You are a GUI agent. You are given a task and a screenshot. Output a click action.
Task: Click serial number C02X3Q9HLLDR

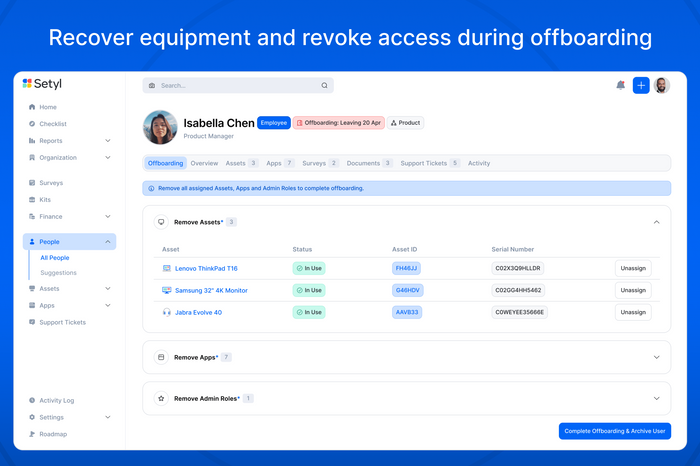[518, 268]
